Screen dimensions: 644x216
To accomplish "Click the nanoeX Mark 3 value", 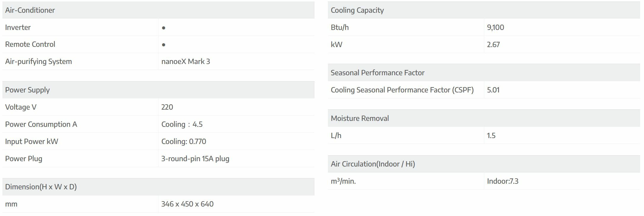I will coord(186,62).
